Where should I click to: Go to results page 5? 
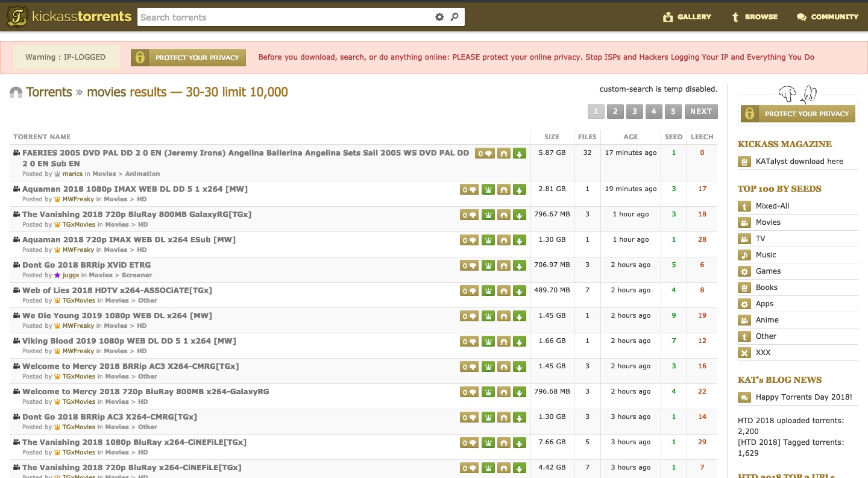[x=673, y=111]
